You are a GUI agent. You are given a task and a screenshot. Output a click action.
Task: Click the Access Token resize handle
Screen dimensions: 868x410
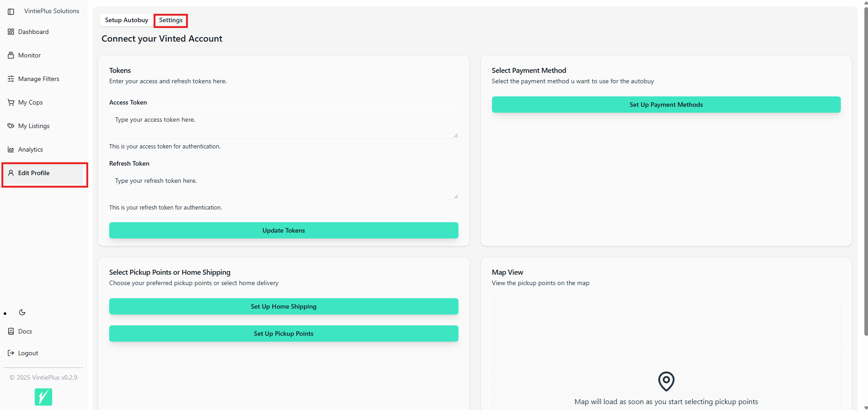[x=456, y=135]
